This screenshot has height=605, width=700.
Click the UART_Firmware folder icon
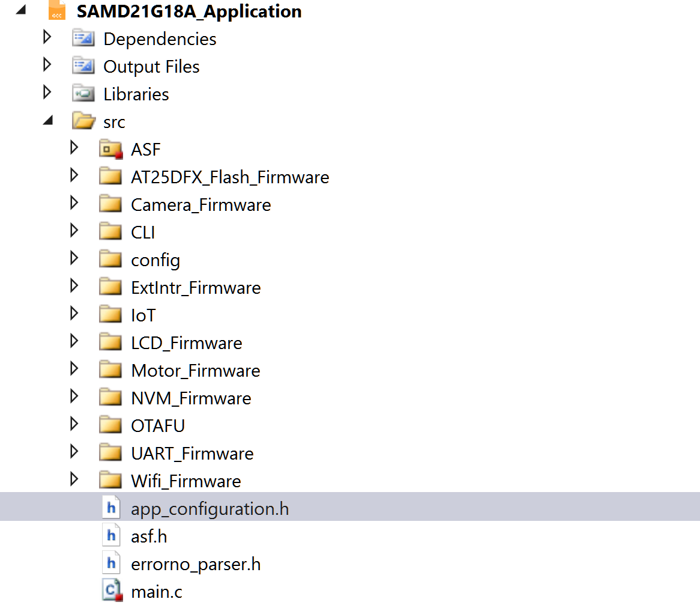[x=110, y=452]
